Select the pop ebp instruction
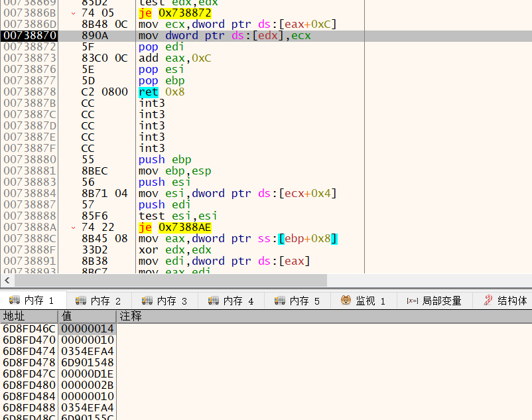Image resolution: width=532 pixels, height=420 pixels. [161, 81]
